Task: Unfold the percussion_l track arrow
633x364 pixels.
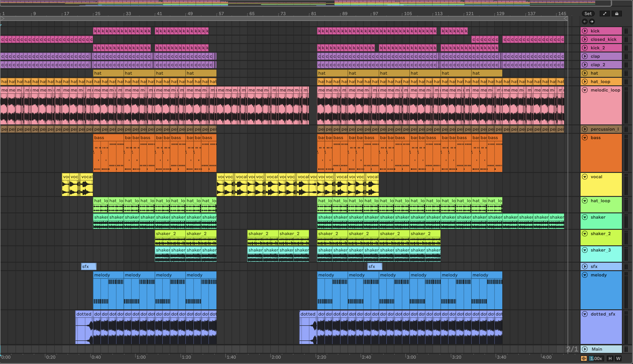Action: click(x=585, y=129)
